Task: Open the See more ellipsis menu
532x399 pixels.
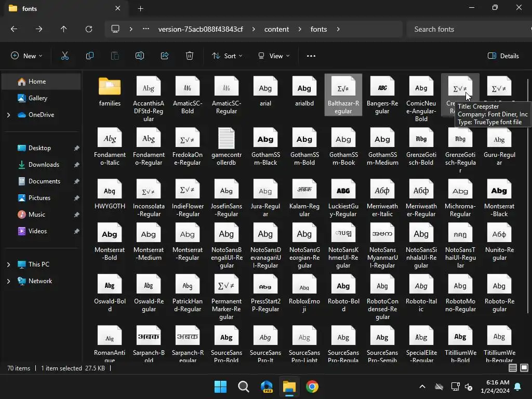Action: [x=311, y=56]
